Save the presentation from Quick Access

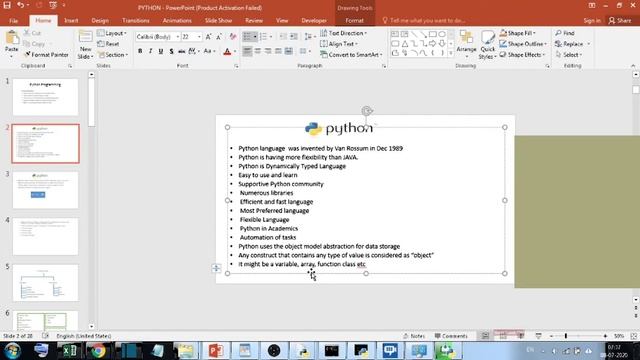tap(7, 5)
